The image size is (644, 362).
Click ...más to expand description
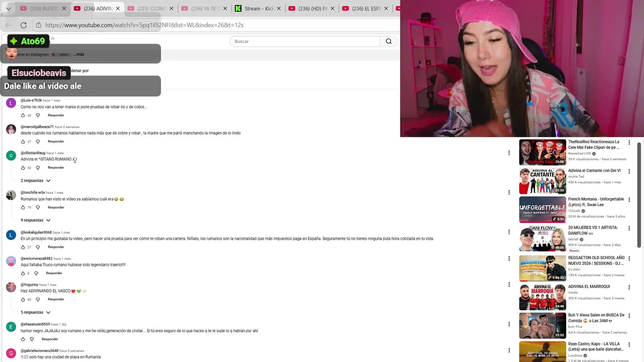[79, 54]
